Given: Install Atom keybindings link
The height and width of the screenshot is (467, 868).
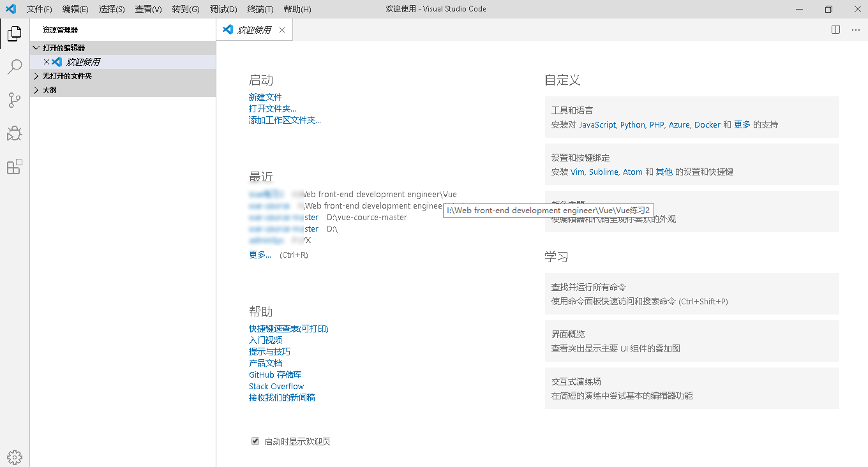Looking at the screenshot, I should click(x=632, y=172).
